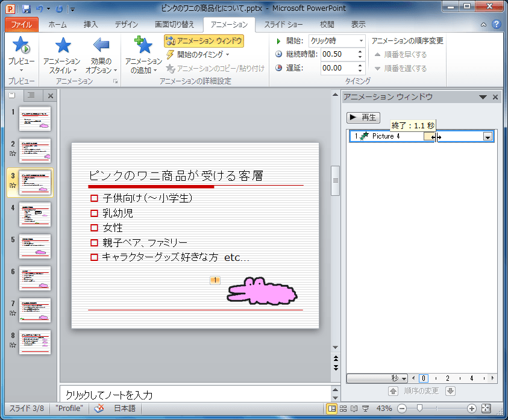Close the Animation Window pane
Viewport: 508px width, 420px height.
click(x=495, y=97)
